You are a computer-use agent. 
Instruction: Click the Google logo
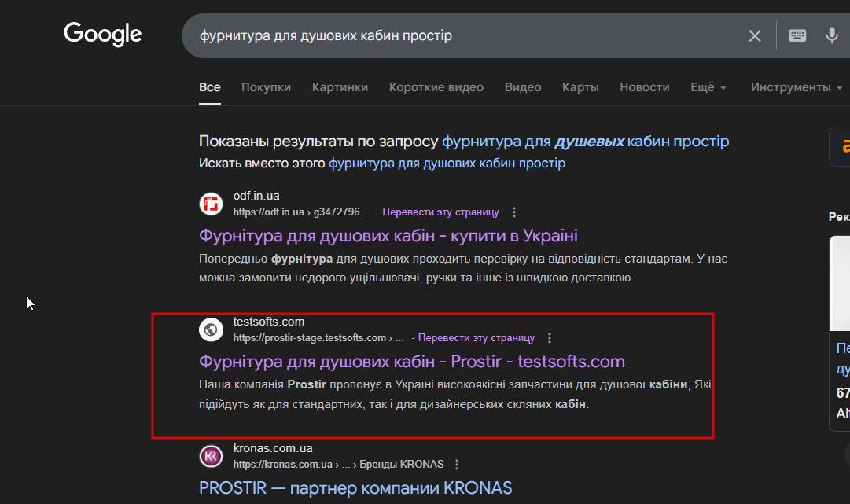tap(102, 34)
